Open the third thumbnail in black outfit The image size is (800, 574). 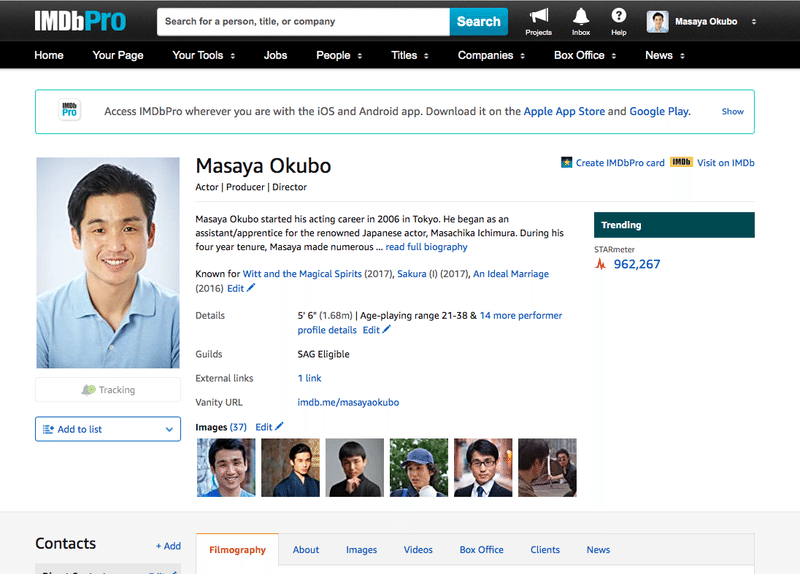coord(355,467)
